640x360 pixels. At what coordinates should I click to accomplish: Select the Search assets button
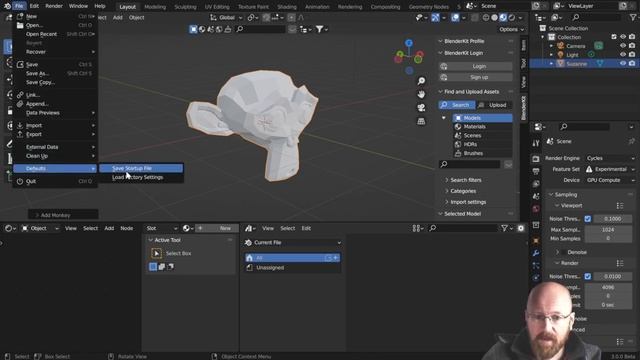click(457, 105)
